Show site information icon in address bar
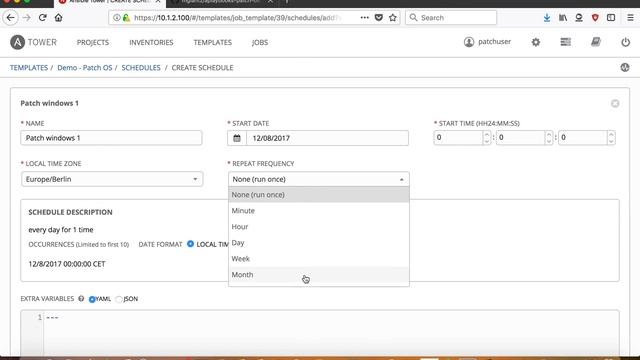Image resolution: width=640 pixels, height=360 pixels. pos(117,18)
